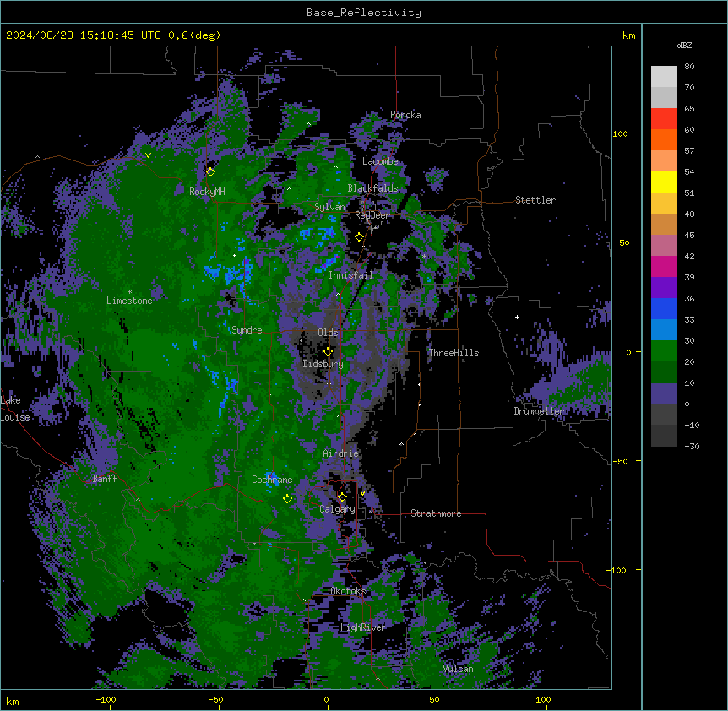Viewport: 728px width, 711px height.
Task: Click the magenta 39-42 dBZ legend swatch
Action: pyautogui.click(x=664, y=266)
